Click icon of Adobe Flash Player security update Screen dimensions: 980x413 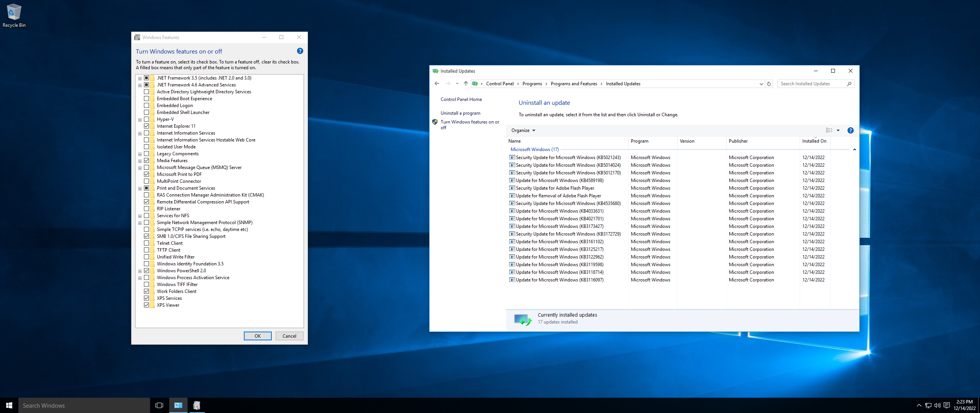(512, 188)
